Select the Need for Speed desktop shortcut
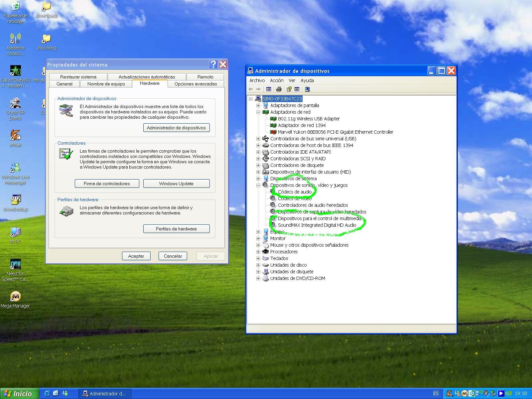The width and height of the screenshot is (532, 399). (15, 271)
